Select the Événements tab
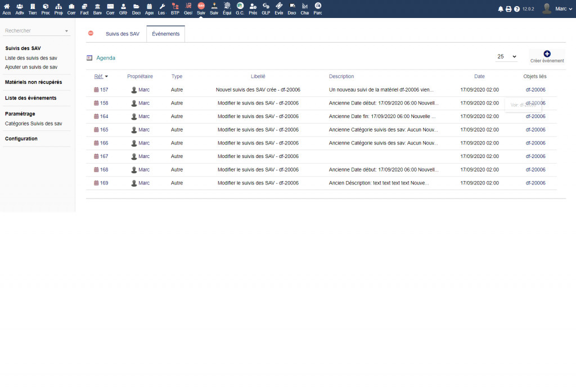 (165, 34)
